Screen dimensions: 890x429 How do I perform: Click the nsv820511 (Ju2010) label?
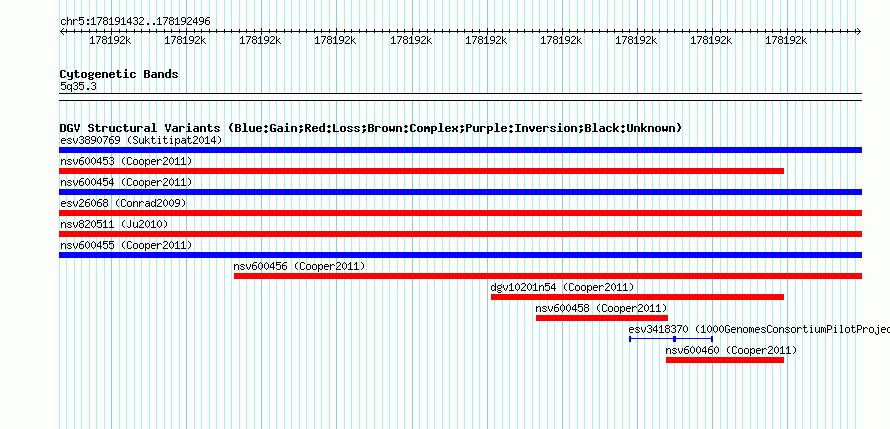(114, 224)
